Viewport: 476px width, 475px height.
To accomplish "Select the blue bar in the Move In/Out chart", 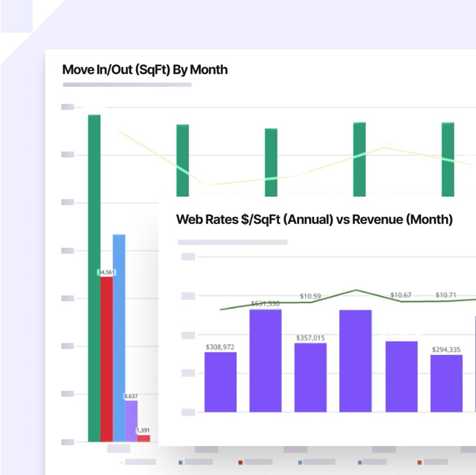I will pyautogui.click(x=119, y=338).
